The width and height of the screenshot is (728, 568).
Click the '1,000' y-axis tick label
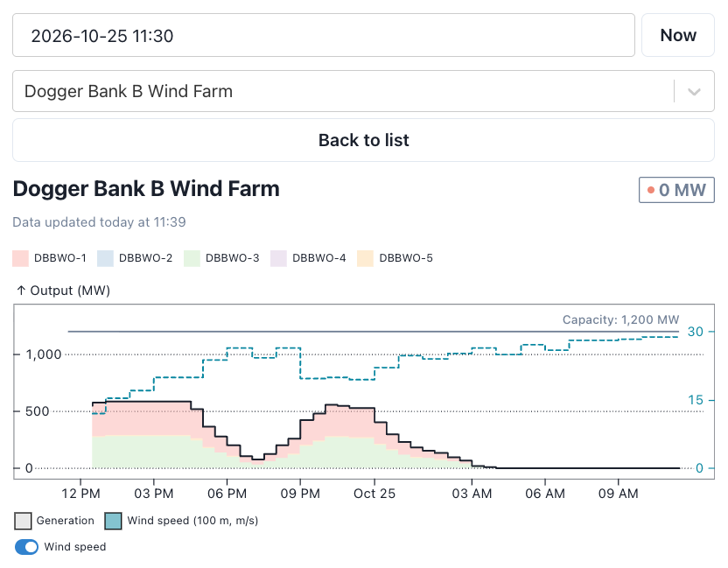pos(44,354)
